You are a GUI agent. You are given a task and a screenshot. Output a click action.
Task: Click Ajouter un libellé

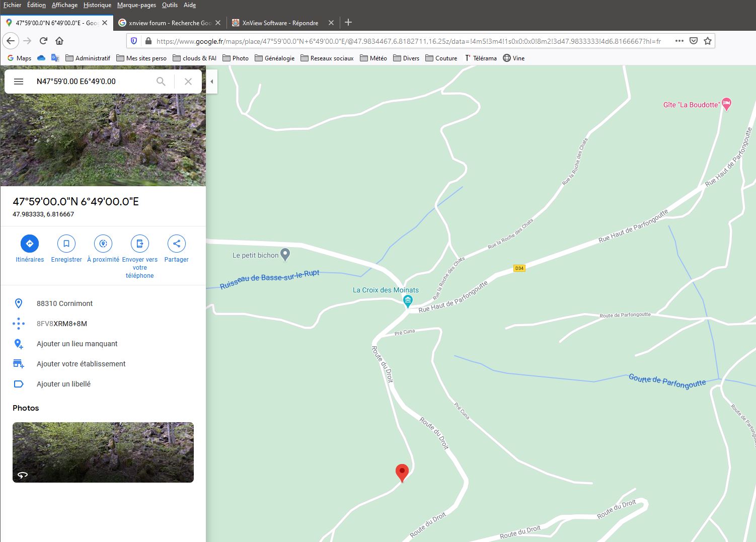[103, 384]
